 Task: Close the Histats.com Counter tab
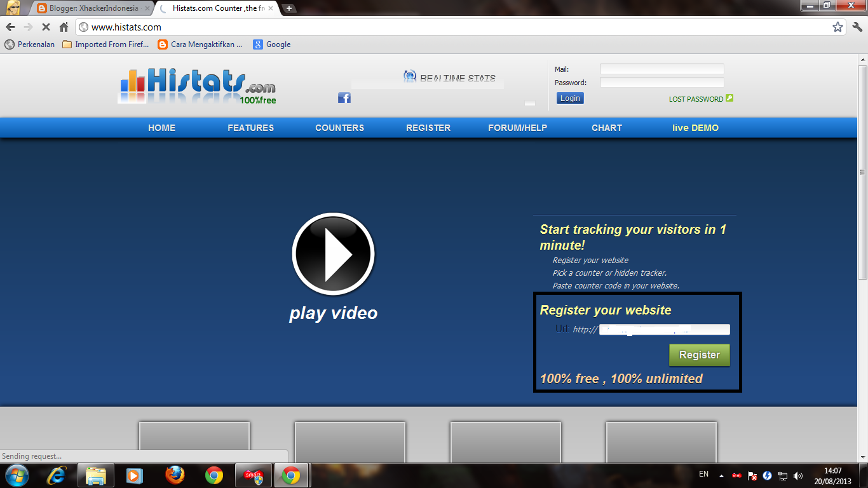[x=271, y=8]
